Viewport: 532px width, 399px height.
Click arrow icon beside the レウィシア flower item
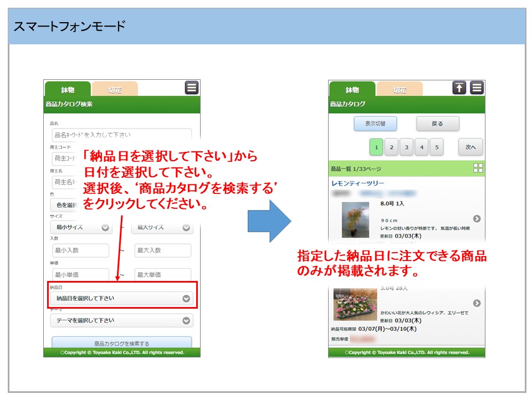[x=477, y=303]
